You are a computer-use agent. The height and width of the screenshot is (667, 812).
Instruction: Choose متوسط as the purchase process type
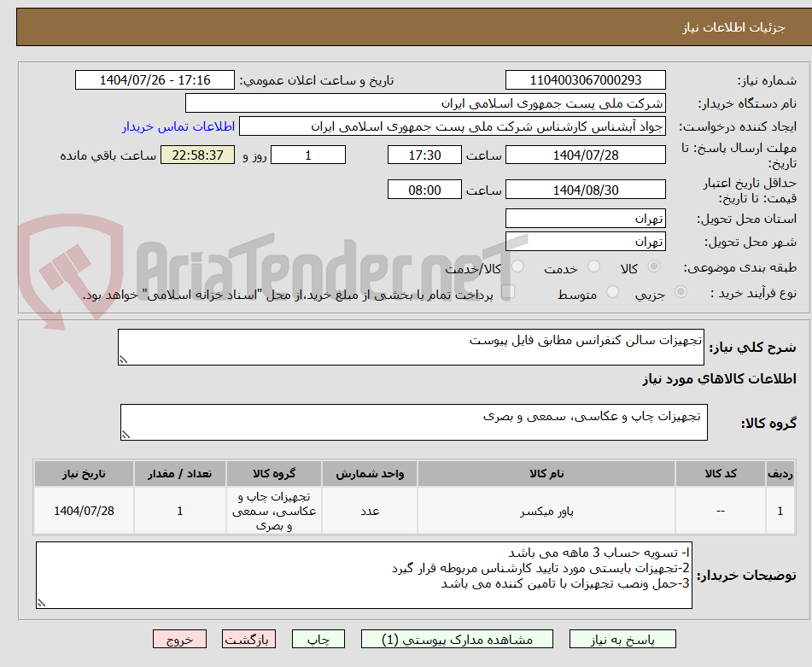(x=611, y=291)
